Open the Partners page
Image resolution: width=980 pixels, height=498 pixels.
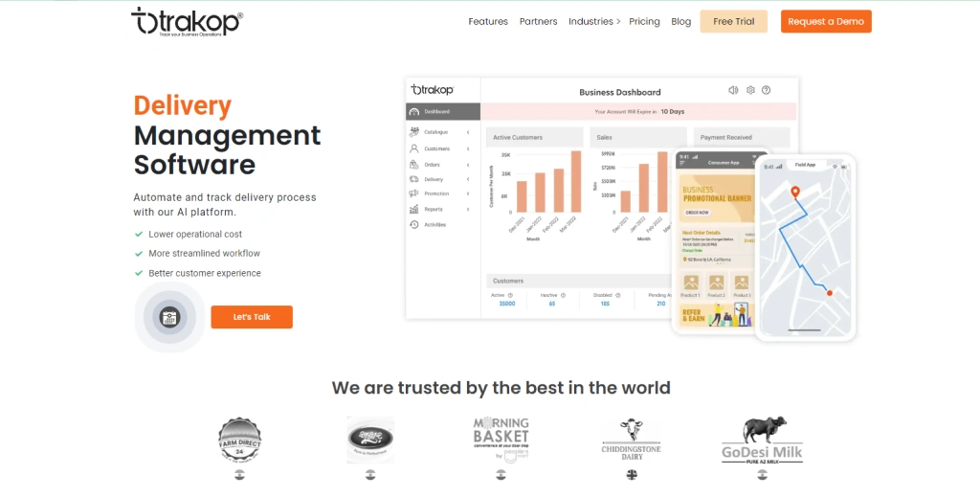[x=538, y=21]
